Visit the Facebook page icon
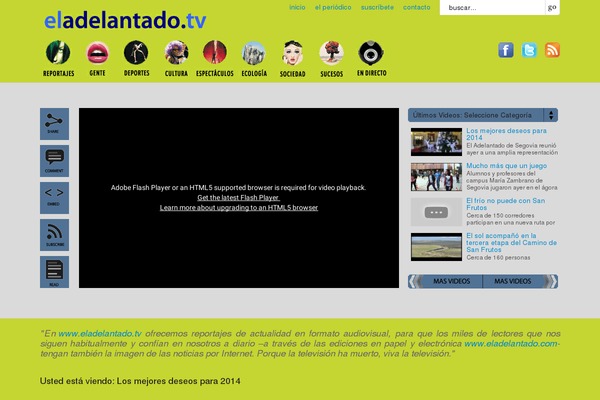 pos(506,50)
